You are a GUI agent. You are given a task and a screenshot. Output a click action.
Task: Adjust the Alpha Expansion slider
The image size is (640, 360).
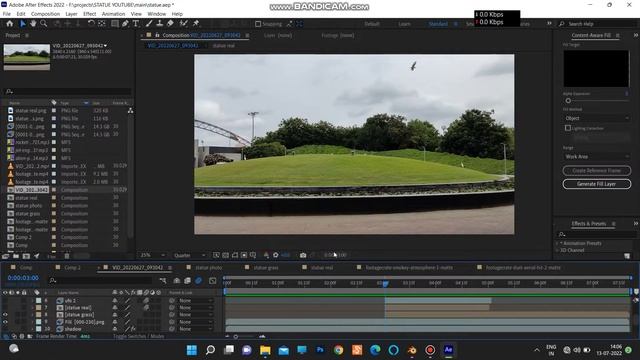click(x=568, y=101)
